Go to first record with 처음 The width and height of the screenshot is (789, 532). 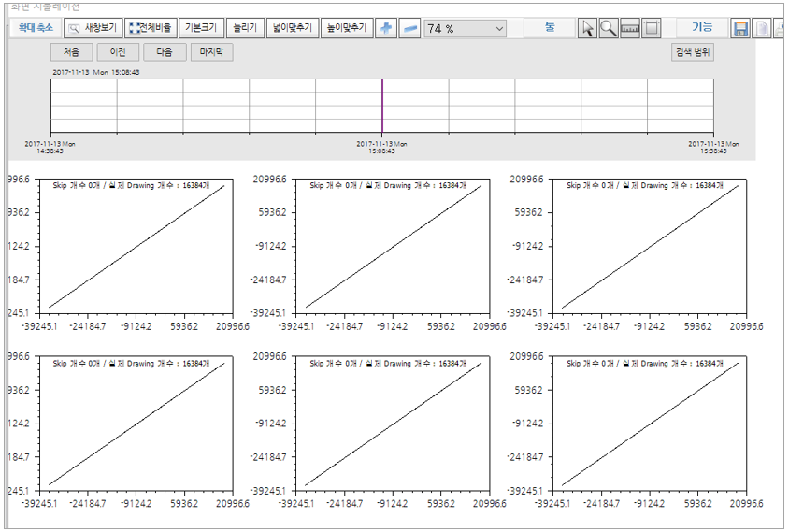(71, 51)
